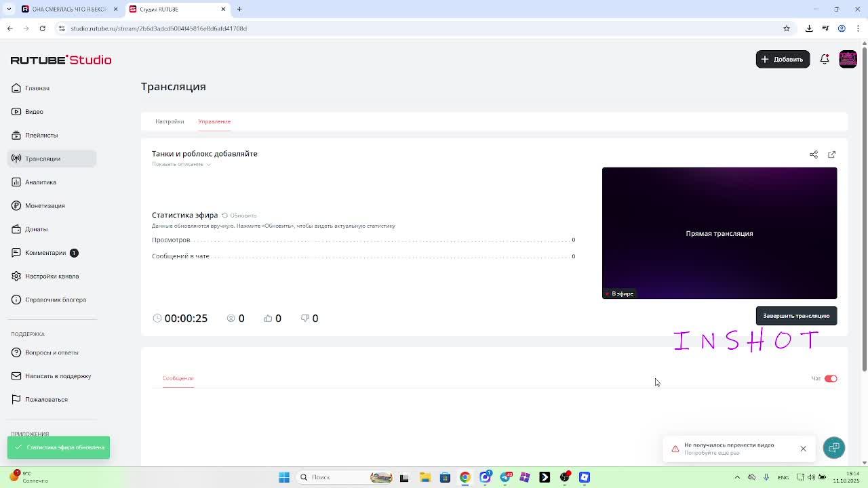The width and height of the screenshot is (868, 488).
Task: Open the tab search dropdown
Action: pyautogui.click(x=9, y=9)
